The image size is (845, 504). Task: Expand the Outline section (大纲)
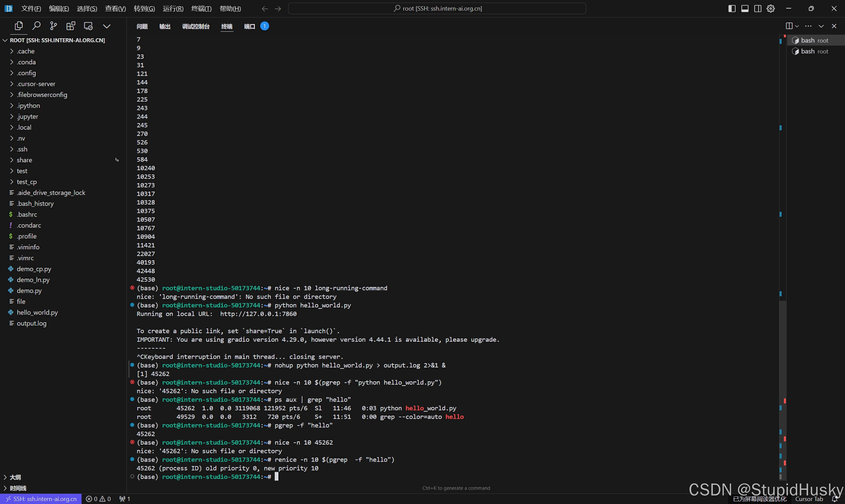pyautogui.click(x=15, y=477)
